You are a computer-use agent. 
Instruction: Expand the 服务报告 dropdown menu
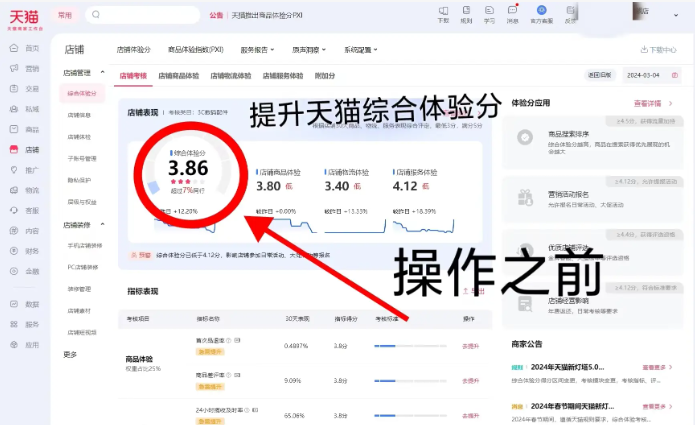point(257,50)
